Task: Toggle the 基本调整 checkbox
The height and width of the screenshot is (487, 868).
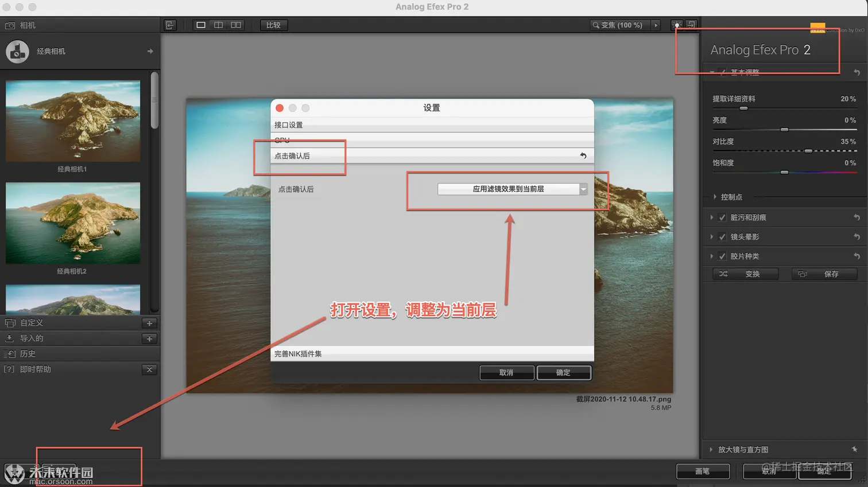Action: pos(722,72)
